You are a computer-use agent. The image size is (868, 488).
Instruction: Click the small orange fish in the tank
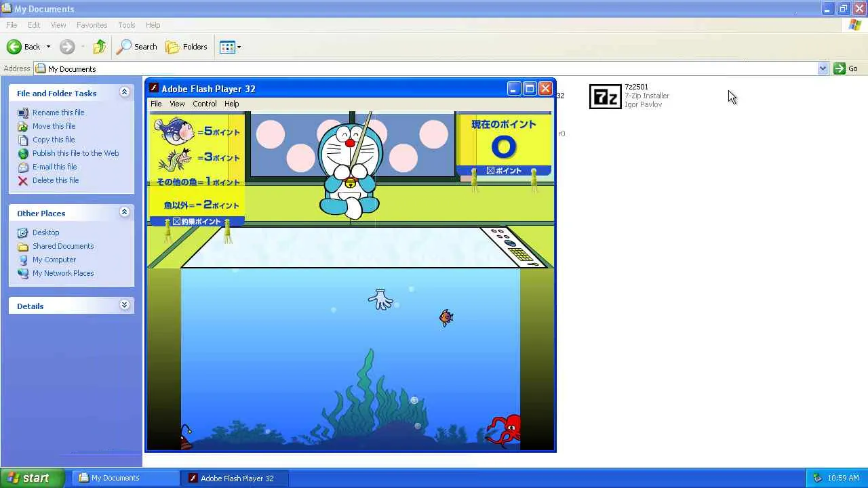[x=446, y=317]
